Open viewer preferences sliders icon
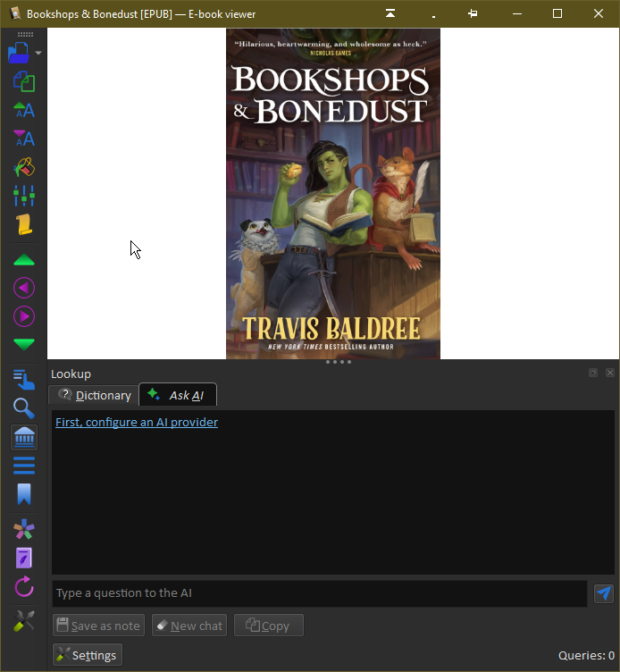Viewport: 620px width, 672px height. pos(24,196)
